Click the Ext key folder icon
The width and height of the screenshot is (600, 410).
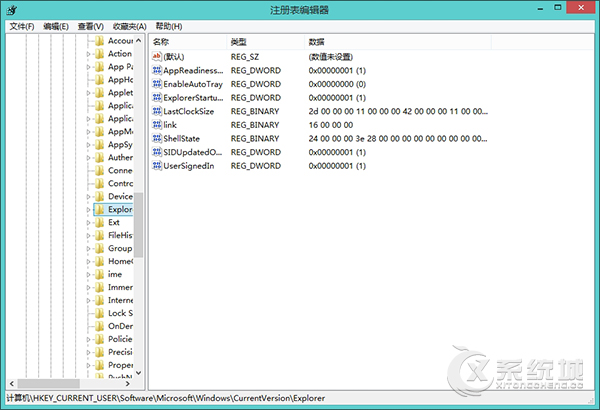coord(99,222)
